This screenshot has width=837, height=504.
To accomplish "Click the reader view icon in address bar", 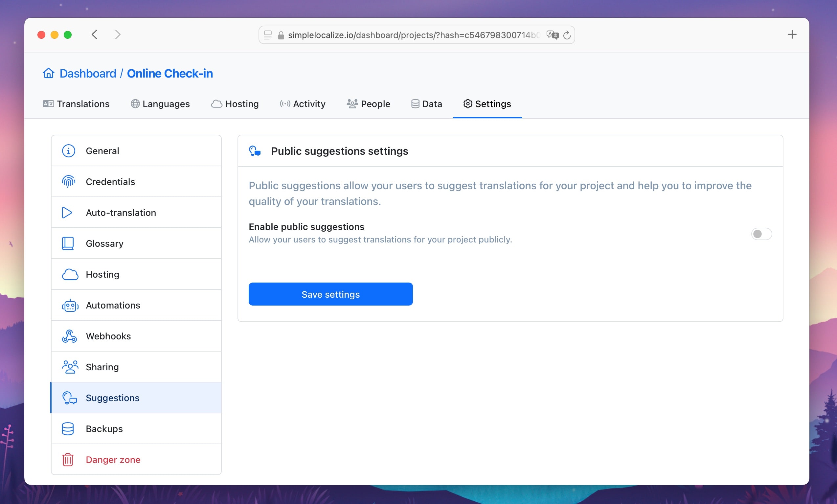I will coord(268,35).
